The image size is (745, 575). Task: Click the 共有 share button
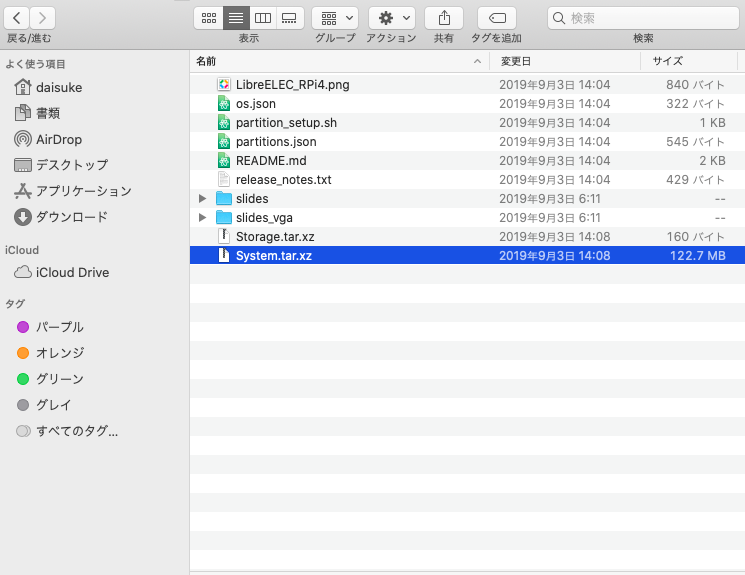444,18
